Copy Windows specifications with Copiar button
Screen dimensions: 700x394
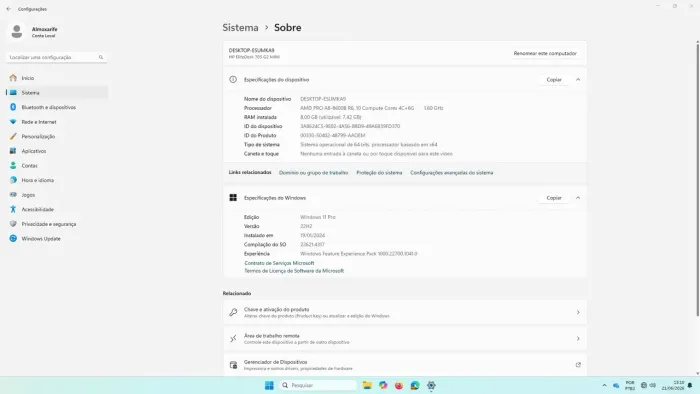[x=554, y=198]
